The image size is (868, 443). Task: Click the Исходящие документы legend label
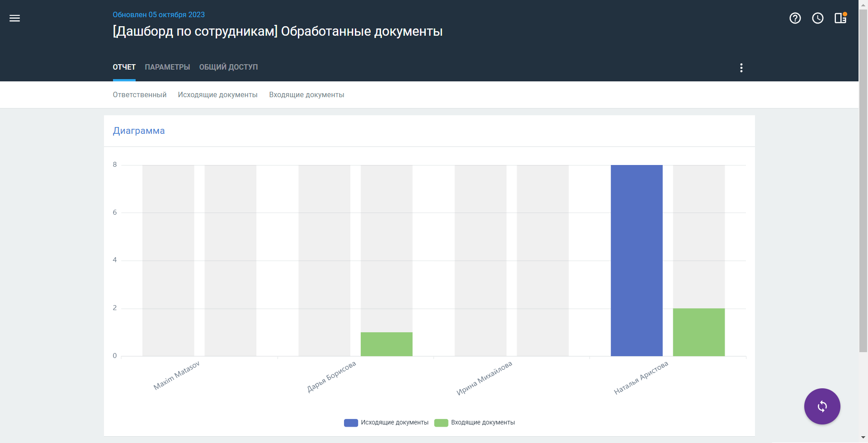(395, 423)
